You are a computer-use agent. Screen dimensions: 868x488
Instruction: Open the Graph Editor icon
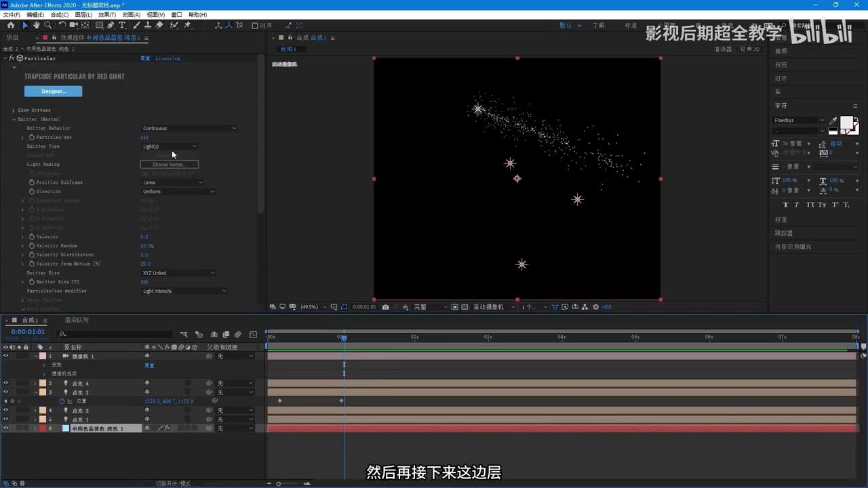(x=253, y=334)
